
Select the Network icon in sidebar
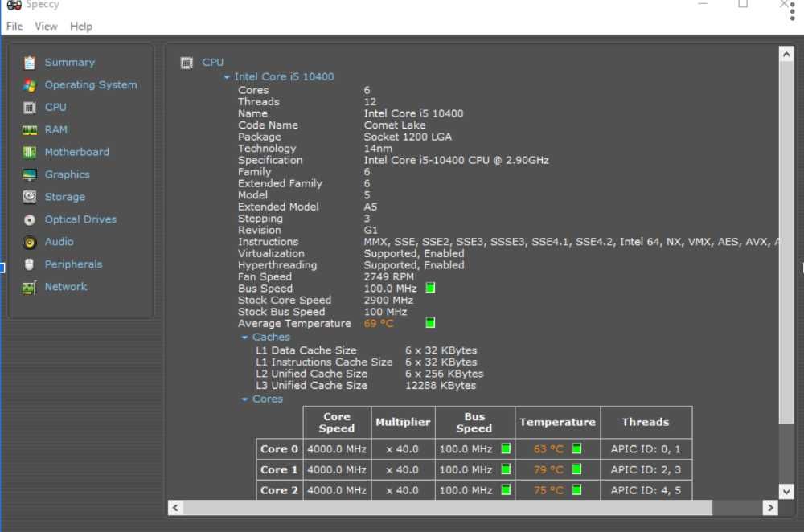pyautogui.click(x=29, y=287)
